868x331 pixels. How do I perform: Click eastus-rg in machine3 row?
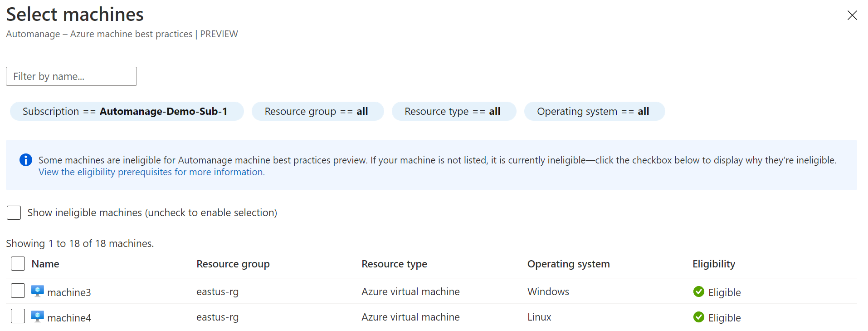[x=217, y=292]
